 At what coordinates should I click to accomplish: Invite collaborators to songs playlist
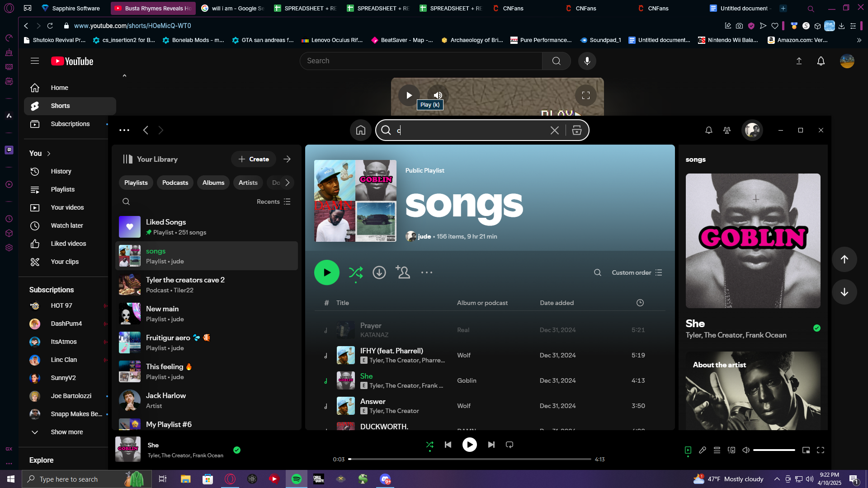pos(402,272)
